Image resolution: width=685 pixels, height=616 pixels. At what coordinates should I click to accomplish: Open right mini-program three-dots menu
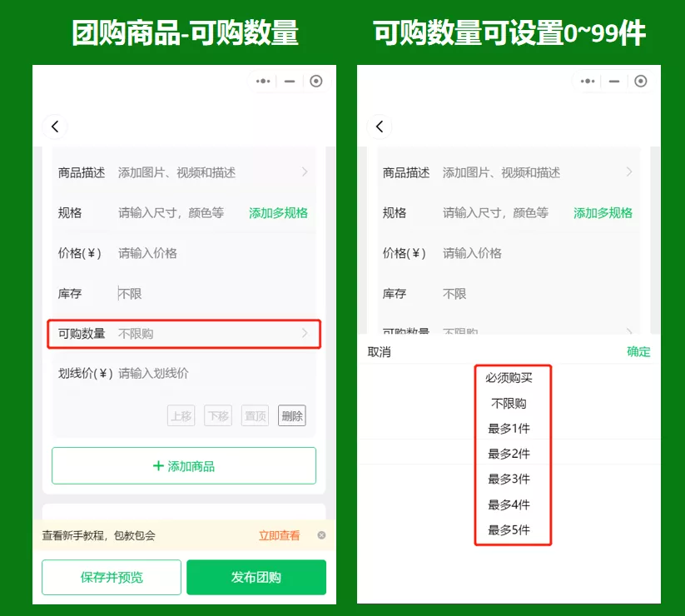coord(588,82)
